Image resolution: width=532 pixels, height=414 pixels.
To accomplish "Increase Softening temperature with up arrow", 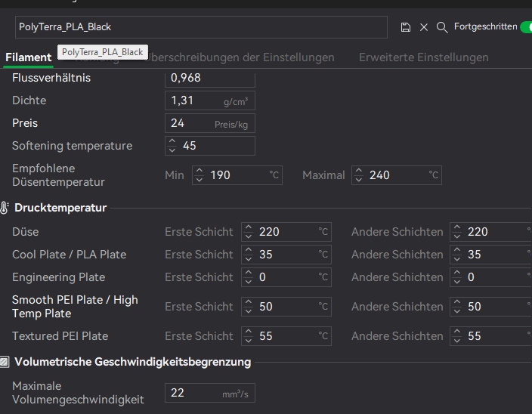I will click(172, 141).
